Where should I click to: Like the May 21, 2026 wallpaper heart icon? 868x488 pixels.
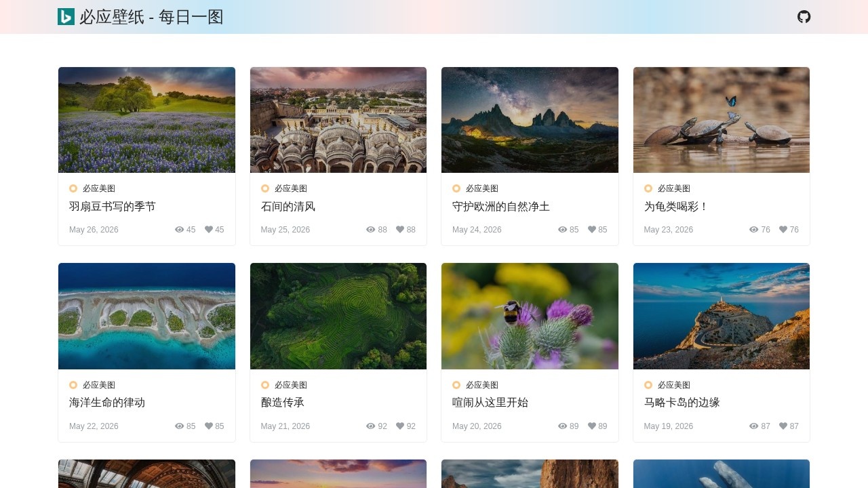click(400, 426)
